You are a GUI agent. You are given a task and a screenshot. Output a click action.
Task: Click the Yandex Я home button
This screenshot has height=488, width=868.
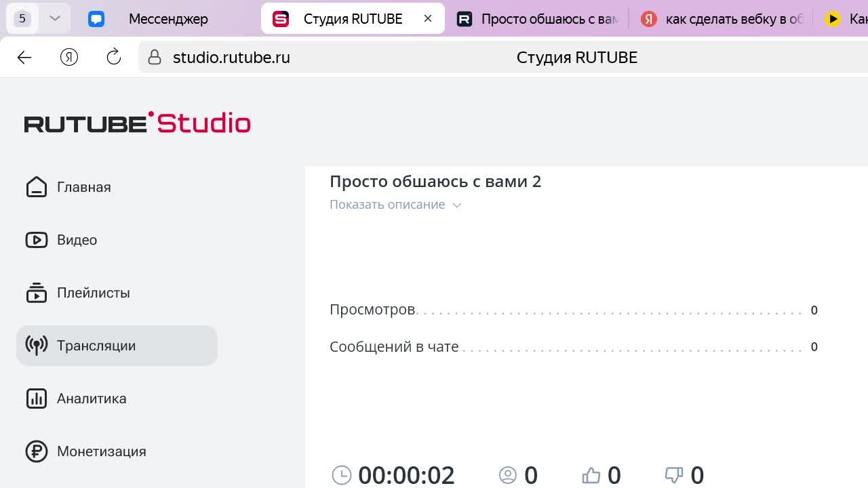click(x=69, y=58)
